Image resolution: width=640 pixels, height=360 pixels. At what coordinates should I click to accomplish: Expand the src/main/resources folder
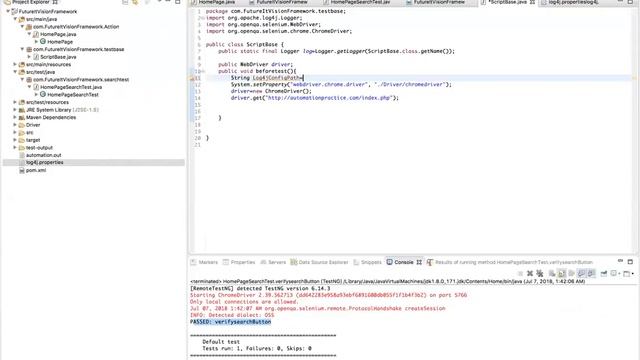coord(16,64)
